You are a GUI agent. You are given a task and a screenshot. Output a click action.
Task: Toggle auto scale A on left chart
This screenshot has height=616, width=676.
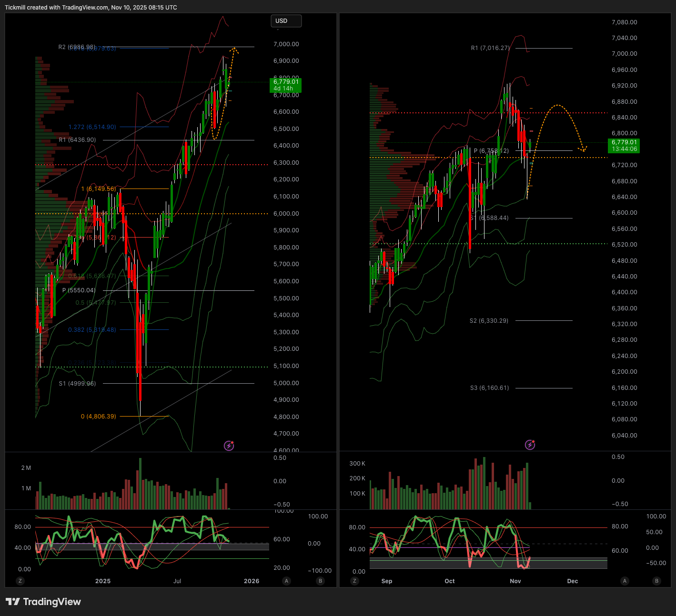286,581
